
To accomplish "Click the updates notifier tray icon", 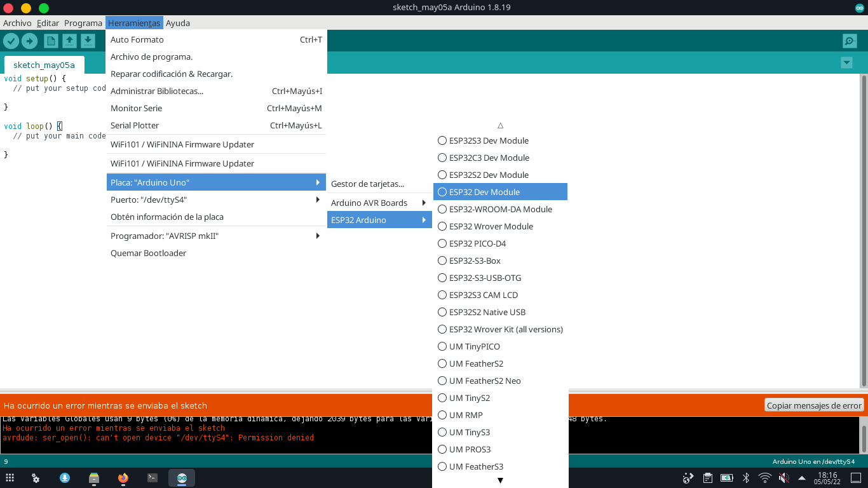I will tap(688, 478).
